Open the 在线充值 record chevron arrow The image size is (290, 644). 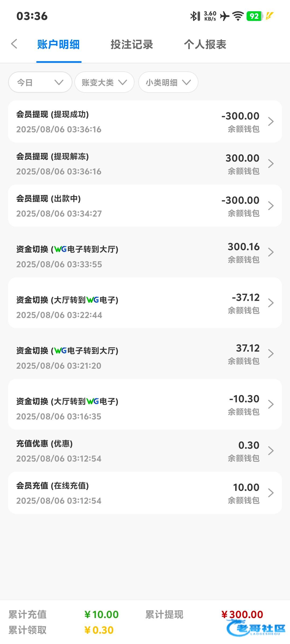pyautogui.click(x=271, y=493)
